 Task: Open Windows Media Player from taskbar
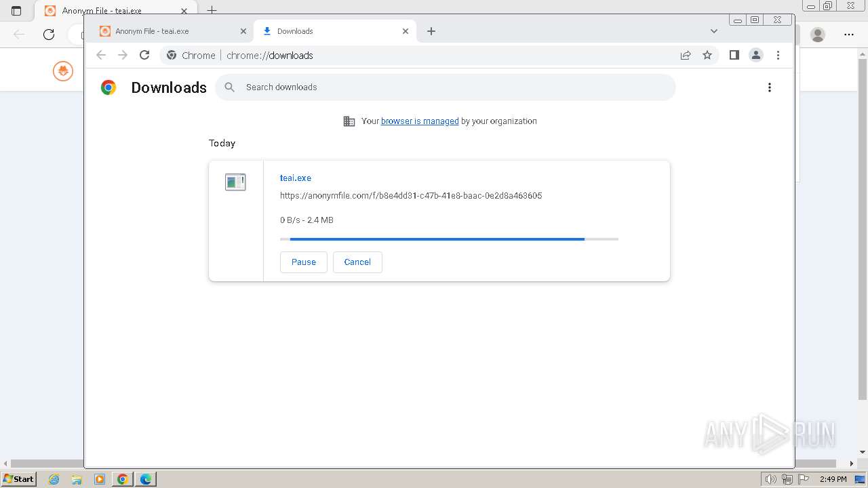pyautogui.click(x=100, y=479)
